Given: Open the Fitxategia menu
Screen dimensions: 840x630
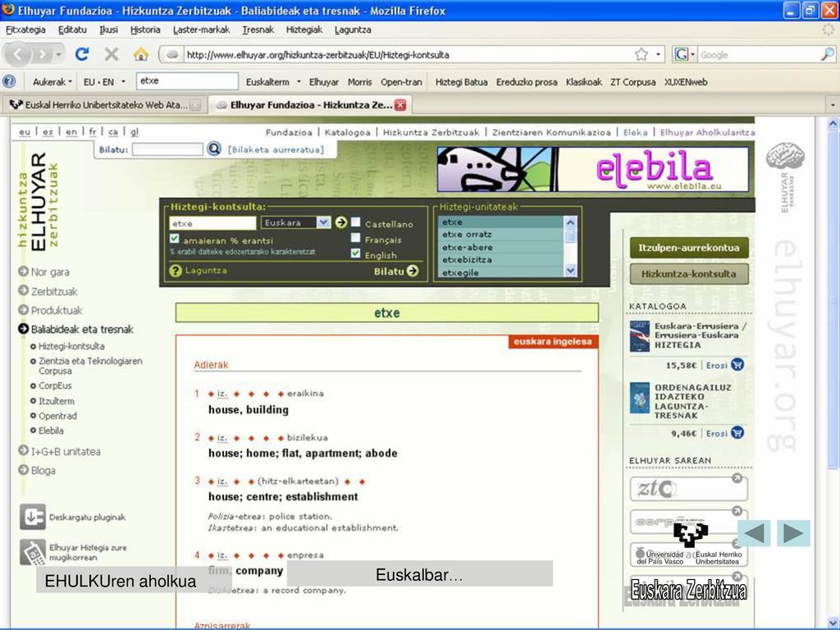Looking at the screenshot, I should [25, 30].
